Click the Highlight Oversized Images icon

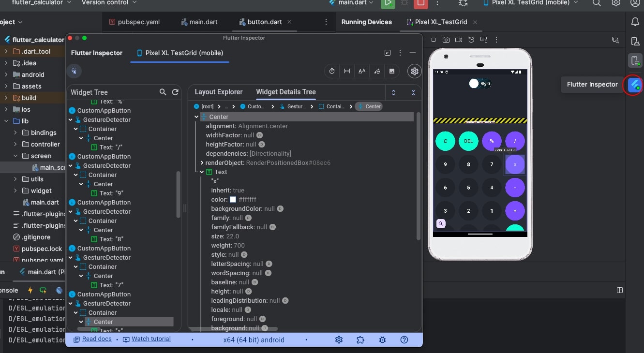point(392,71)
